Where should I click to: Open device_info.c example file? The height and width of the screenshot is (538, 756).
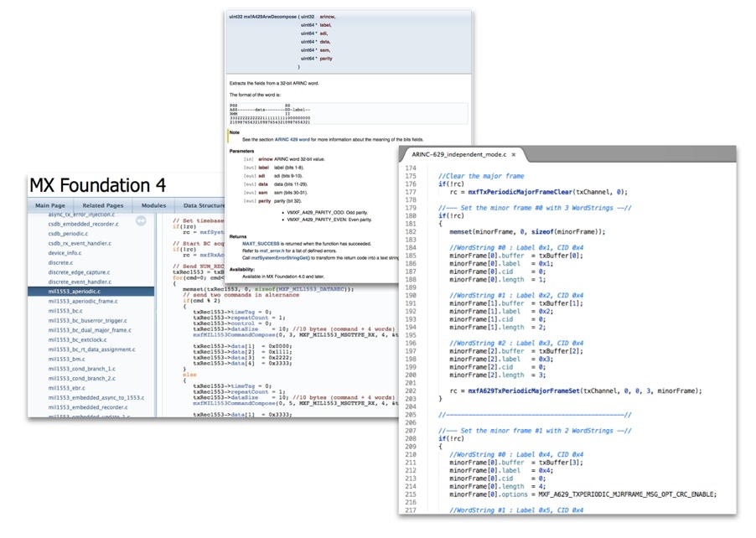click(65, 253)
